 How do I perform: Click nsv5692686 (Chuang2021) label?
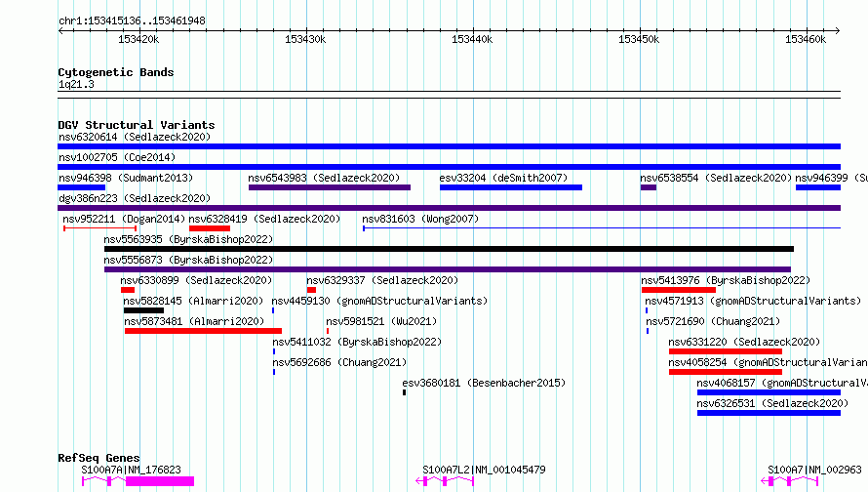339,362
